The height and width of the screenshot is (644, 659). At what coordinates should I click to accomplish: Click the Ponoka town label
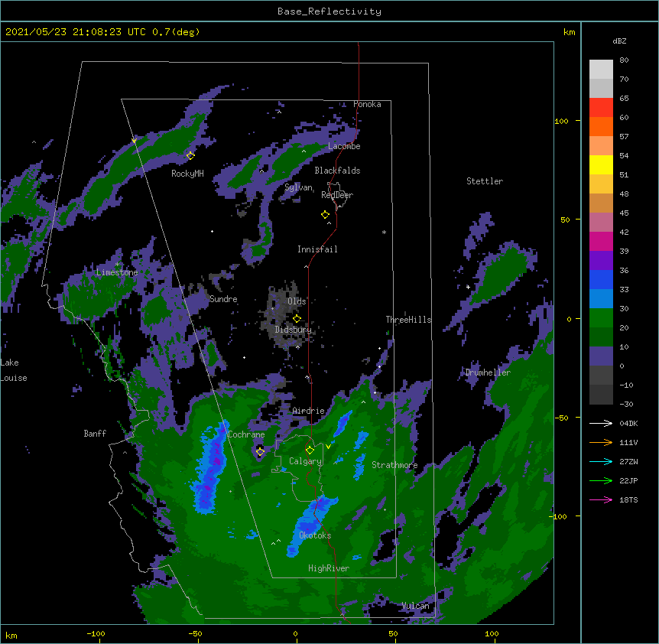[367, 104]
